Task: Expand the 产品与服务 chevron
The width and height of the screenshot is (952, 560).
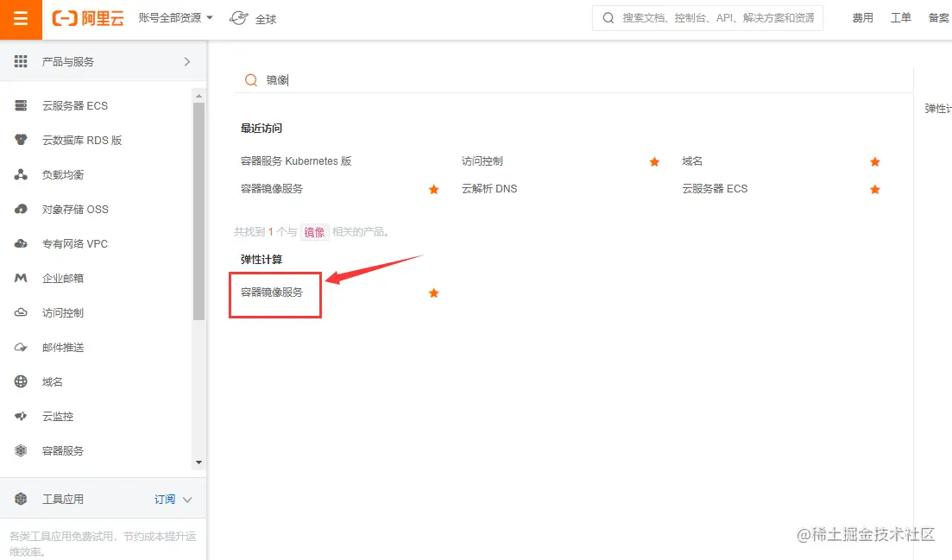Action: 187,61
